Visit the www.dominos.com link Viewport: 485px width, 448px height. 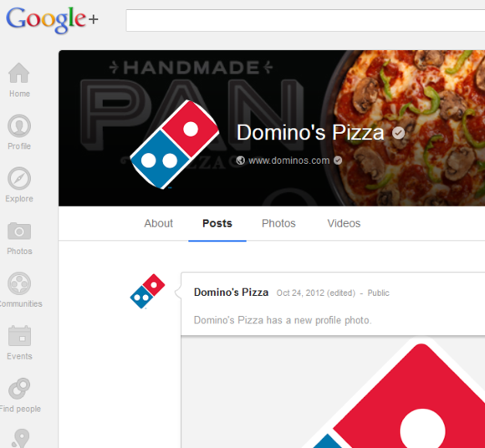tap(288, 160)
